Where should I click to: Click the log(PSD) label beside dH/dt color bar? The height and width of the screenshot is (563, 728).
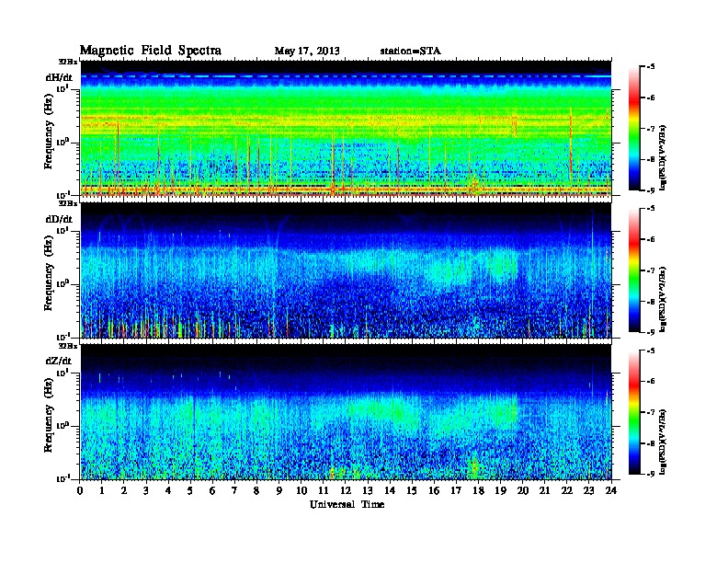(663, 157)
